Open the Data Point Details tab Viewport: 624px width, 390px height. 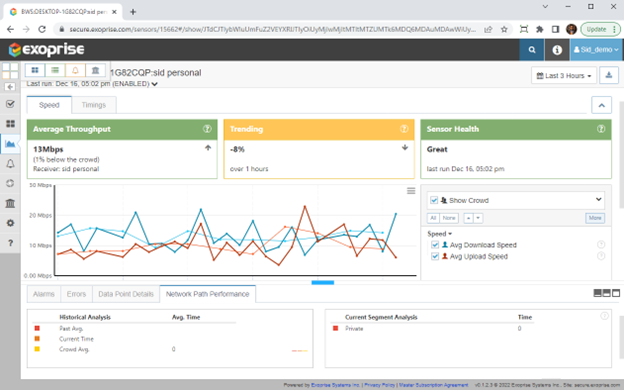point(126,294)
